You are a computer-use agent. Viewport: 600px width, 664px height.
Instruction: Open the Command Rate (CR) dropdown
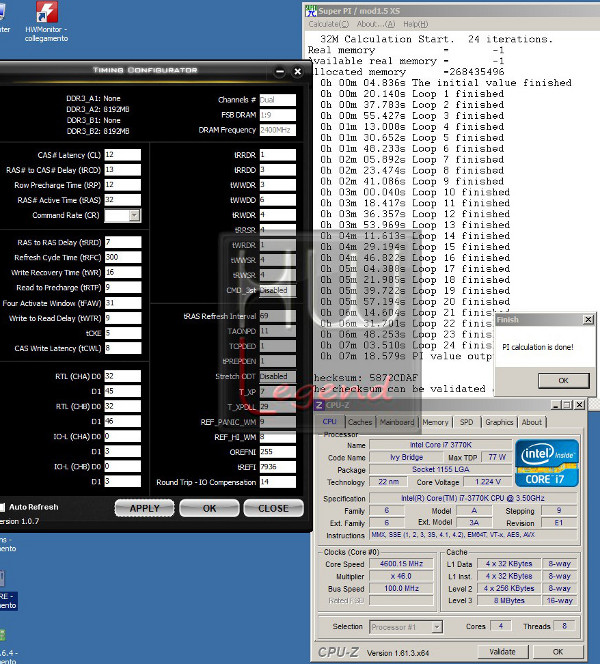click(x=134, y=215)
